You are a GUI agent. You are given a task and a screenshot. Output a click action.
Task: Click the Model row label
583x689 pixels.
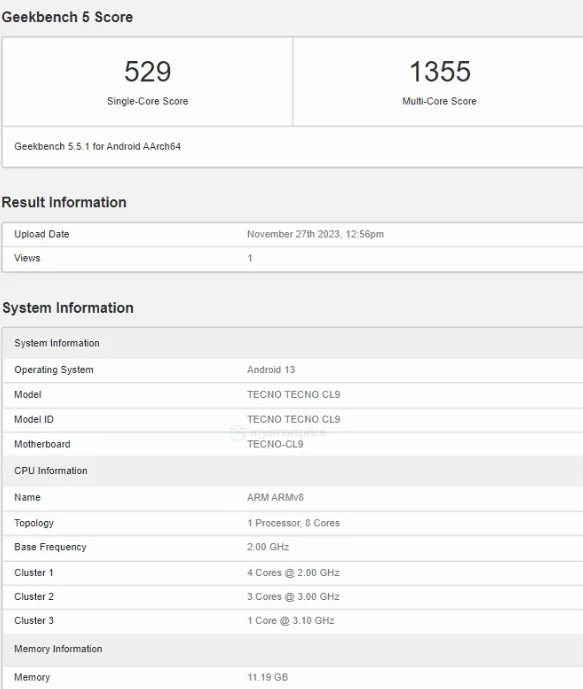click(x=28, y=395)
